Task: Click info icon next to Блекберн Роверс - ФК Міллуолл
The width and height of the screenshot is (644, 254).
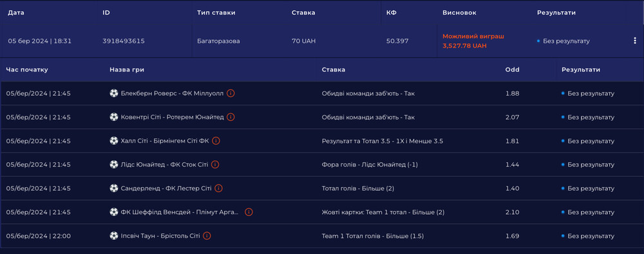Action: click(x=231, y=93)
